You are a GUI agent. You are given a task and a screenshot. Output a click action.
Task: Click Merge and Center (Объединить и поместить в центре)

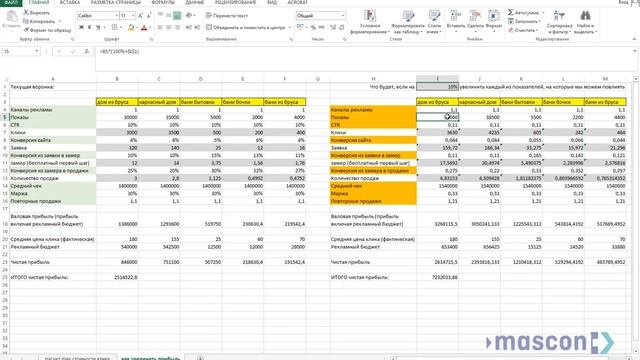click(245, 27)
